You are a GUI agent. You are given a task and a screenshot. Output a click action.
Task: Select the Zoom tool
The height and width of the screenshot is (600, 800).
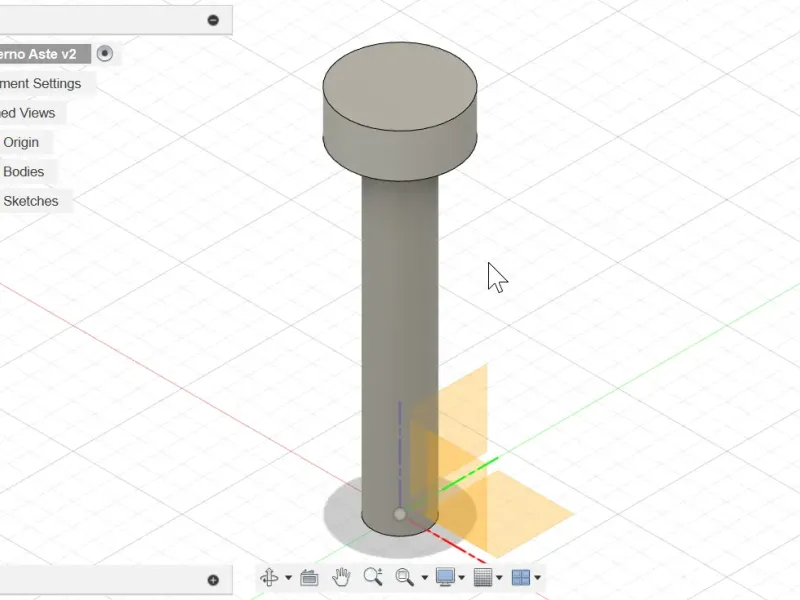373,577
